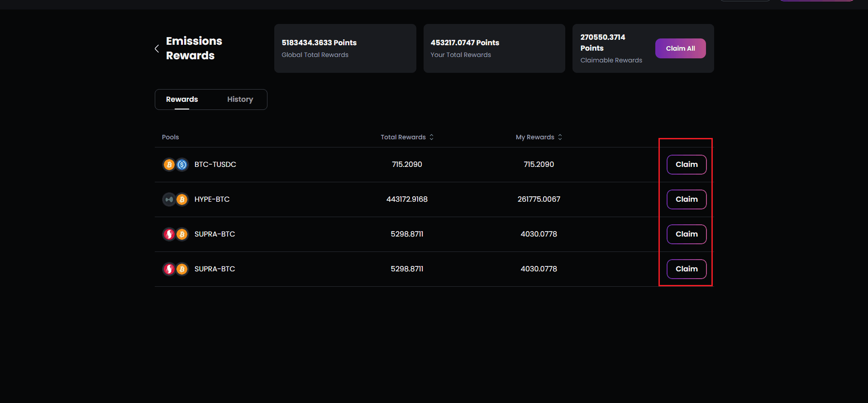This screenshot has height=403, width=868.
Task: Click the gray HYPE token icon
Action: pos(169,199)
